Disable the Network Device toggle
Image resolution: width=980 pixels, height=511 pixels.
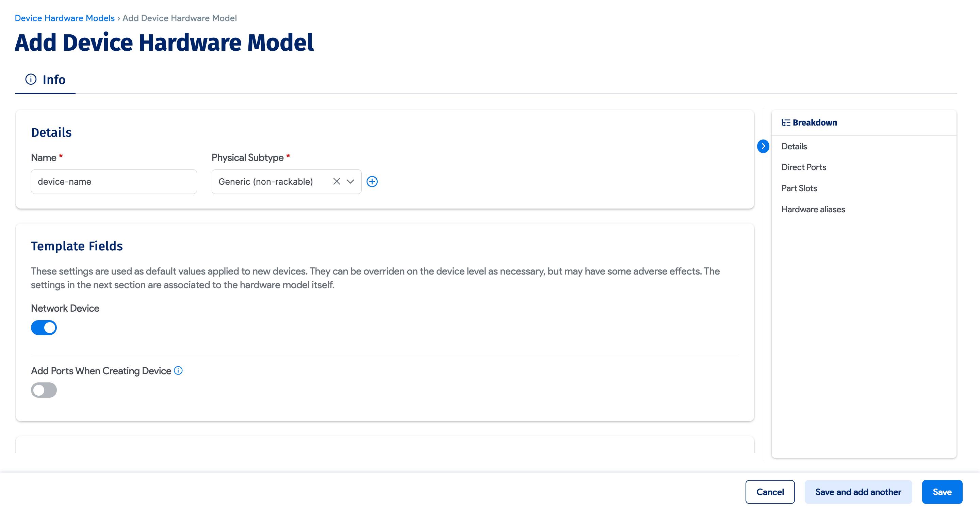pyautogui.click(x=44, y=327)
